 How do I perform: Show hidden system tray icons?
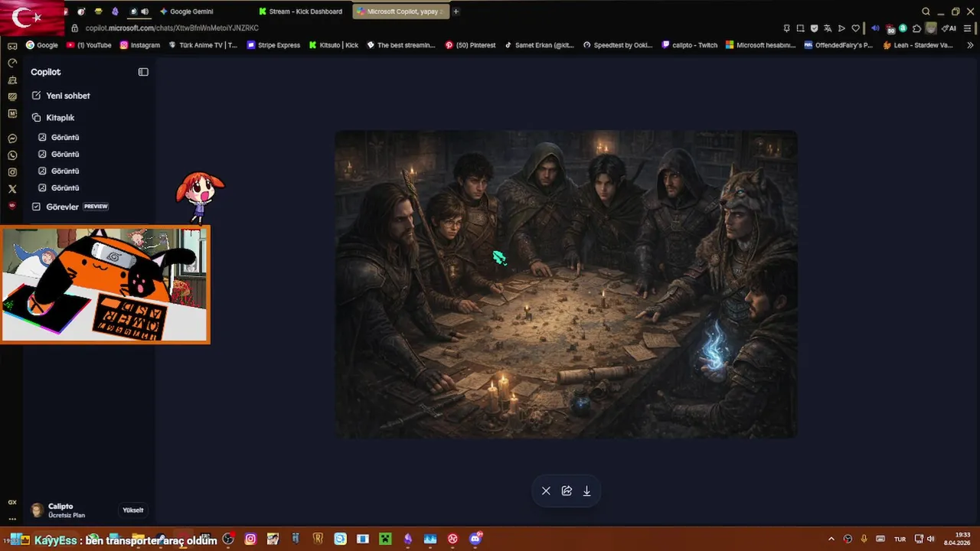(x=831, y=539)
